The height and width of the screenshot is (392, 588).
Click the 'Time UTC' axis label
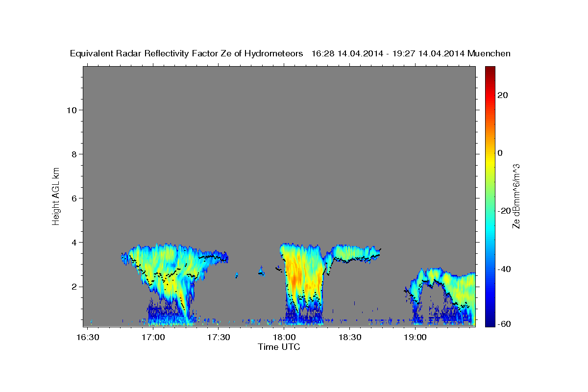[x=279, y=347]
